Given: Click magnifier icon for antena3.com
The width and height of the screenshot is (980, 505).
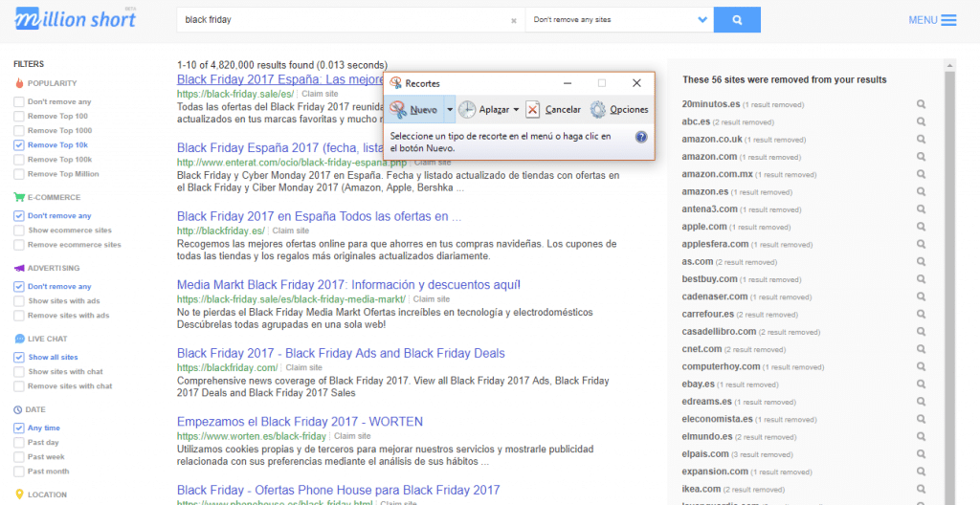Looking at the screenshot, I should (922, 209).
